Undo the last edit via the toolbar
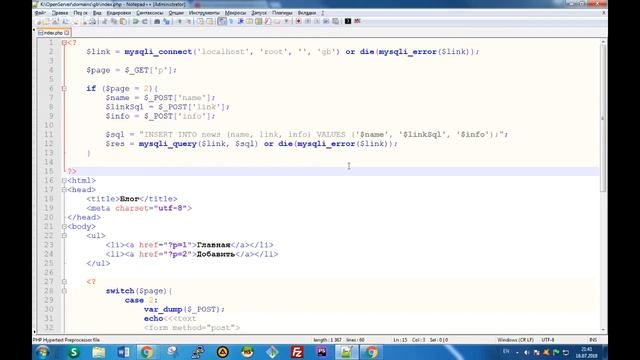The height and width of the screenshot is (360, 640). coord(136,21)
